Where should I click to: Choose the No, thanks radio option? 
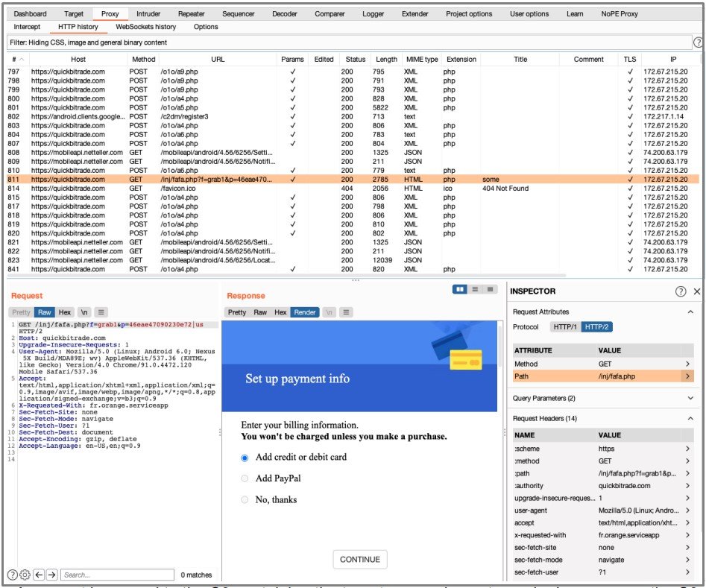[245, 499]
